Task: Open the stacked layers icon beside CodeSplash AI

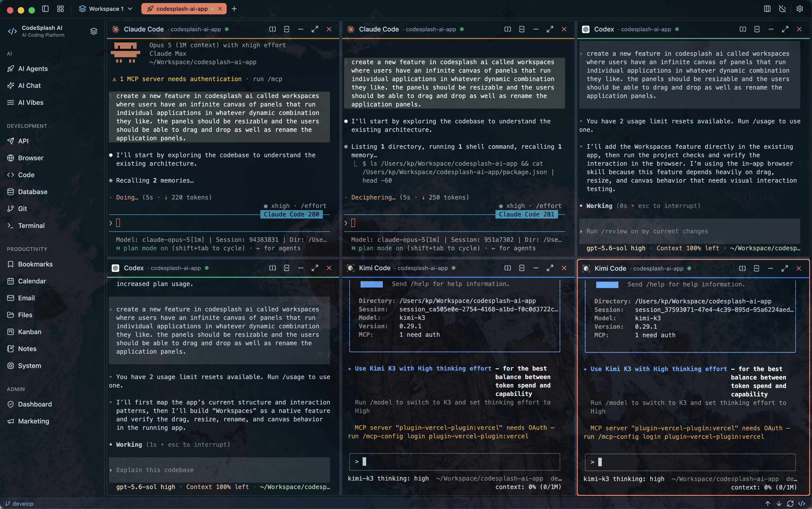Action: [x=94, y=31]
